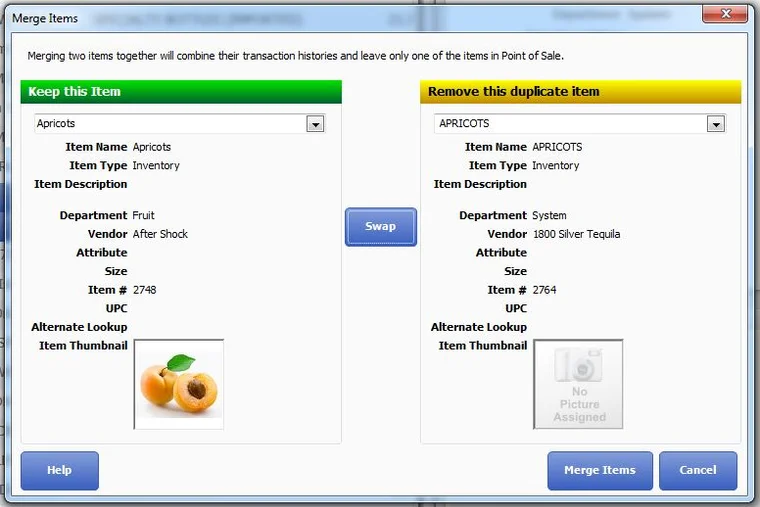Click the Swap button
The height and width of the screenshot is (507, 760).
point(380,227)
